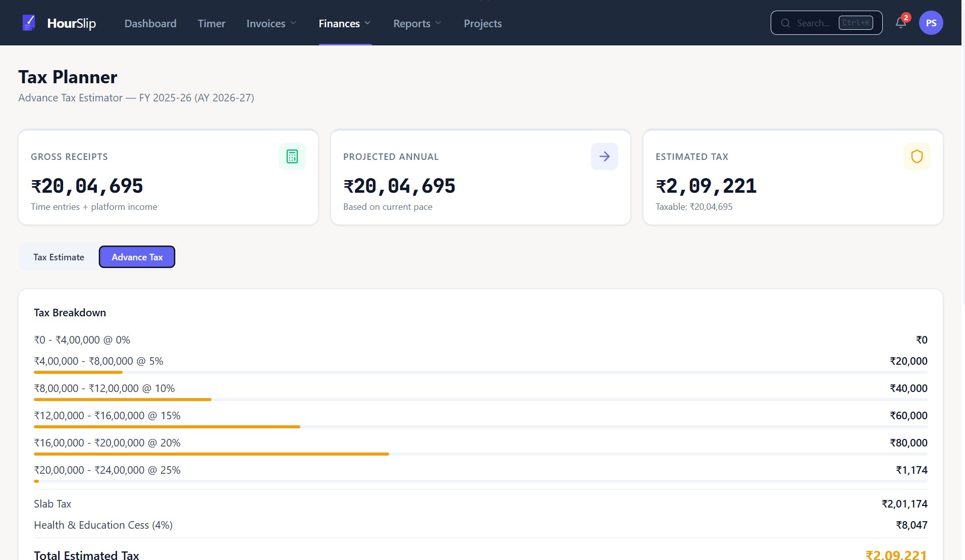The width and height of the screenshot is (965, 560).
Task: Click the HourSlip logo icon
Action: point(29,22)
